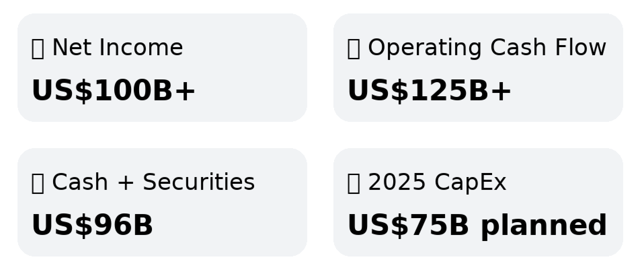Screen dimensions: 644x274
Task: Click the US$100B+ value
Action: pyautogui.click(x=113, y=90)
